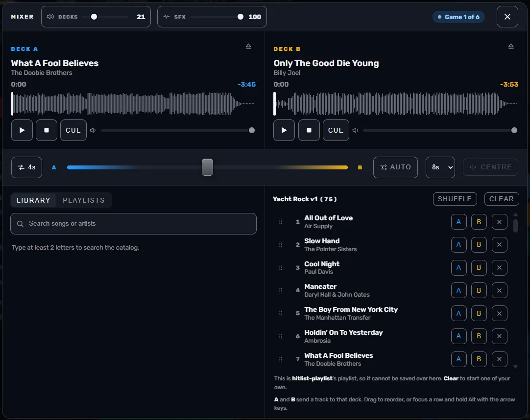
Task: Remove All Out of Love from playlist
Action: tap(500, 222)
